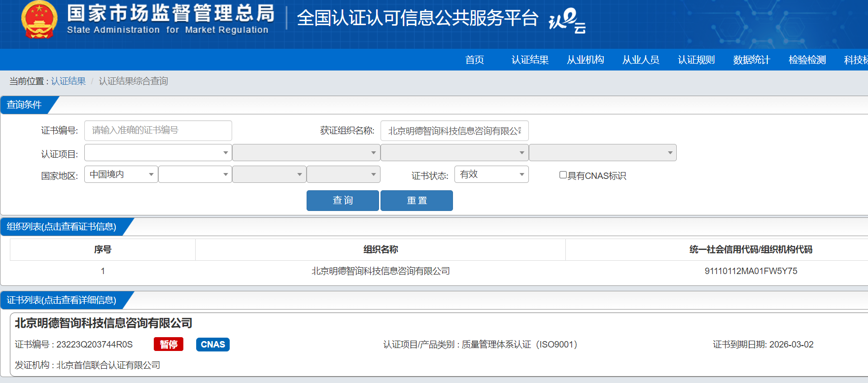The width and height of the screenshot is (868, 383).
Task: Click the 重置 reset button
Action: [x=417, y=201]
